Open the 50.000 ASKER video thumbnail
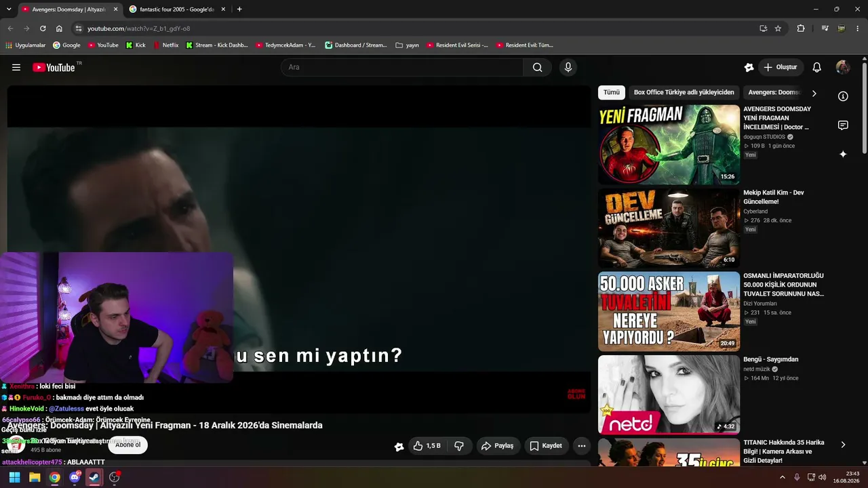 point(669,312)
